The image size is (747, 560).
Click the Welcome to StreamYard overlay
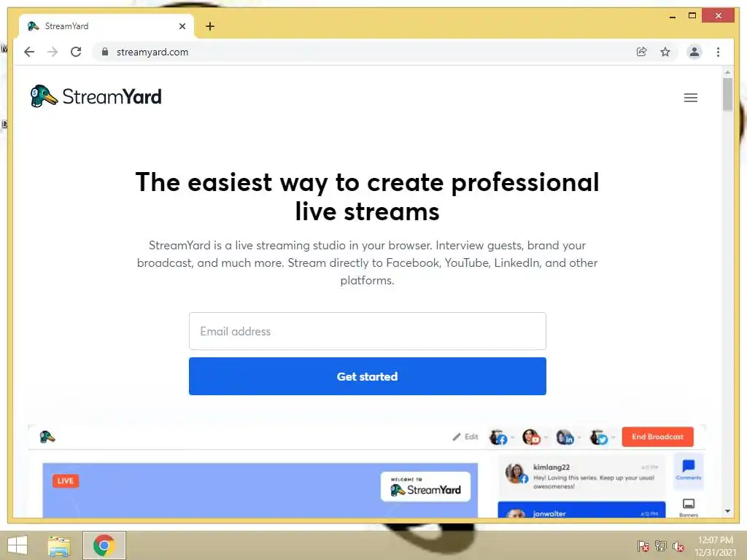tap(425, 486)
